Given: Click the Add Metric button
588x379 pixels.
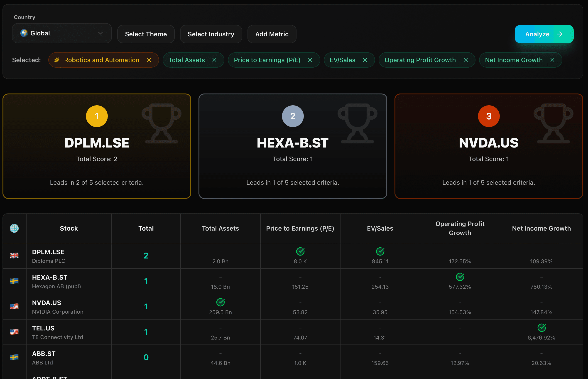Looking at the screenshot, I should 272,34.
